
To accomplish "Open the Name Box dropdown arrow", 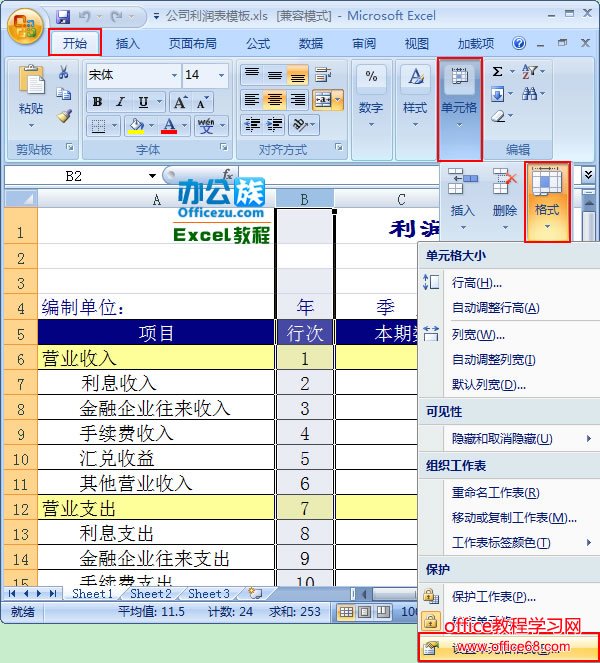I will click(152, 175).
